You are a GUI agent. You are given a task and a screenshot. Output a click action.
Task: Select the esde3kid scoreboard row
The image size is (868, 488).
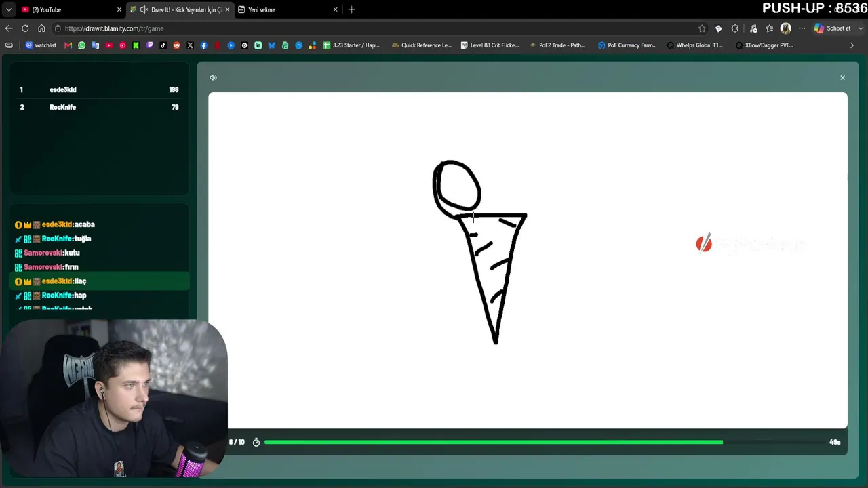[x=99, y=89]
